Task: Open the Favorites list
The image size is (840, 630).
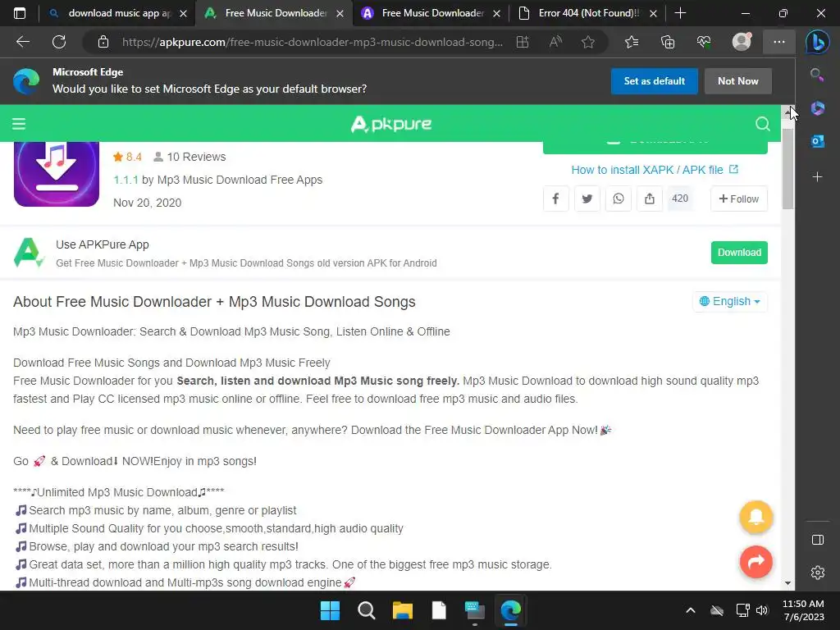Action: click(632, 42)
